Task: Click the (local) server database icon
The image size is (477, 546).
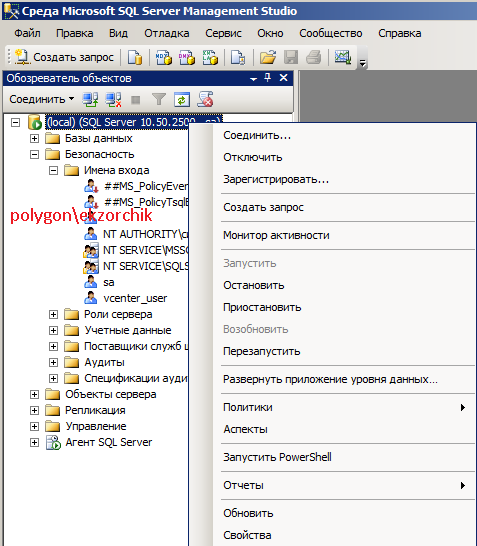Action: click(x=35, y=122)
